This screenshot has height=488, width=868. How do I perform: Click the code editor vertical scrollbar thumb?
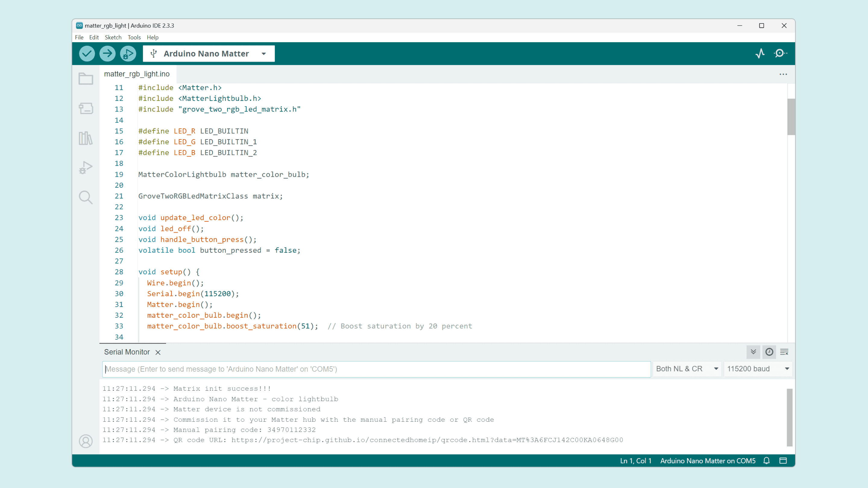(791, 117)
